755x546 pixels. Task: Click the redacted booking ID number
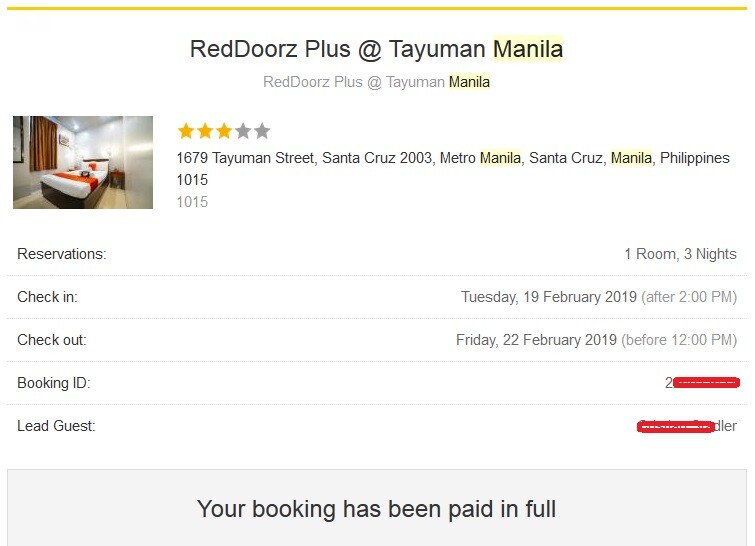click(x=703, y=383)
